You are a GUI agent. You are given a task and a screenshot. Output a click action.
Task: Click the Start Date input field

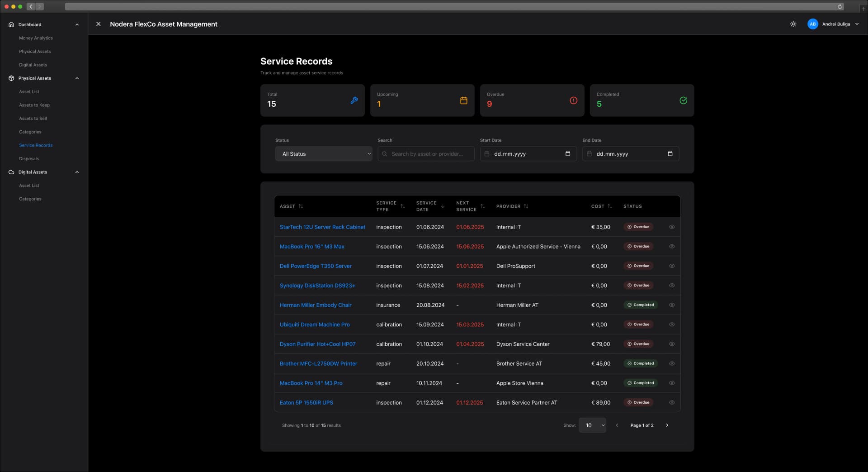(x=528, y=154)
